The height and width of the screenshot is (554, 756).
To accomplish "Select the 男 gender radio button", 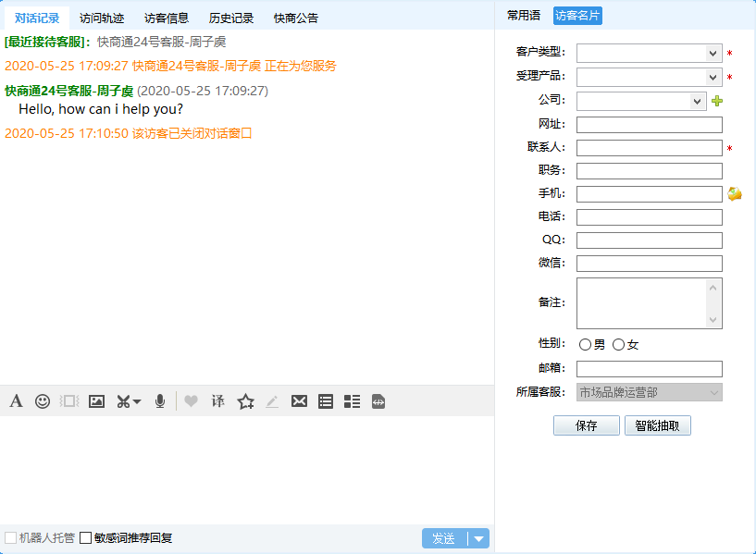I will (x=585, y=345).
